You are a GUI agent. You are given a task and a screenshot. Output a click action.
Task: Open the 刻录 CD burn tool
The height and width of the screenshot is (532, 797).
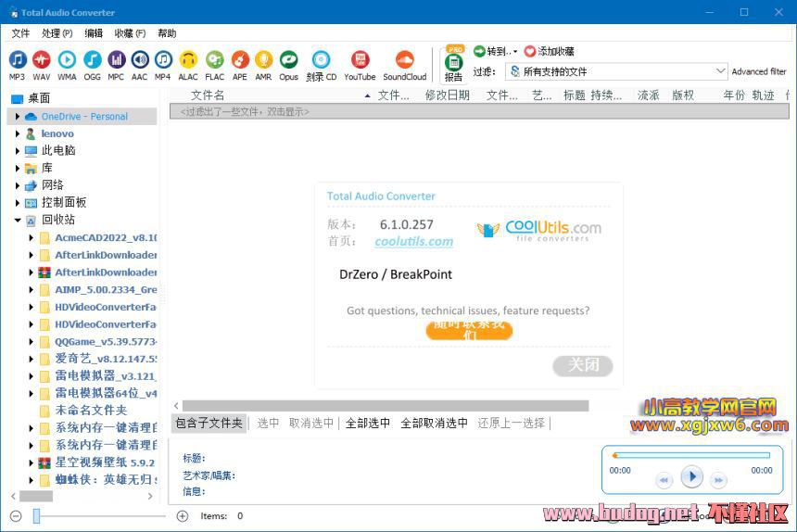[x=322, y=65]
